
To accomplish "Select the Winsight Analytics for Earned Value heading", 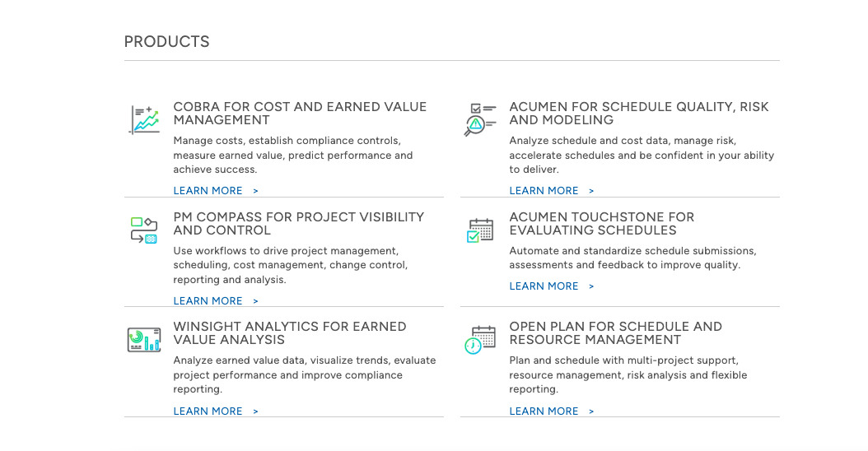I will [290, 333].
